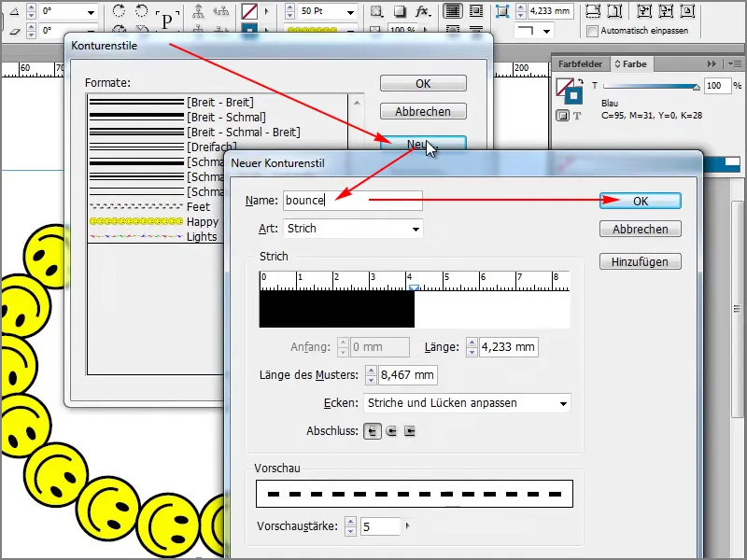Select [Breit - Schmal] stroke style

218,118
